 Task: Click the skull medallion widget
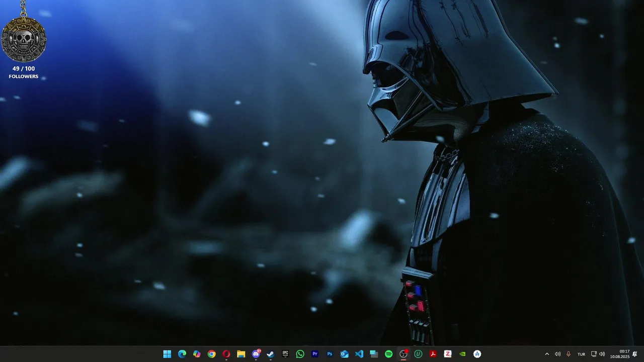tap(24, 39)
